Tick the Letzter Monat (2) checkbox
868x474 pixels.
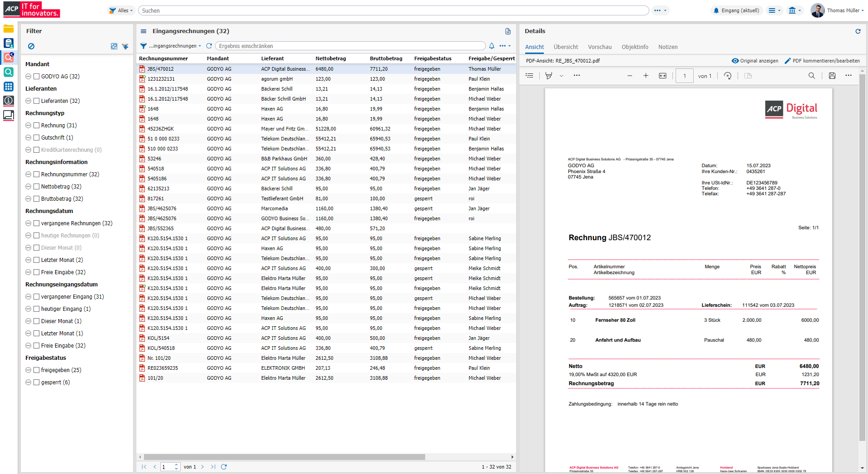click(37, 260)
